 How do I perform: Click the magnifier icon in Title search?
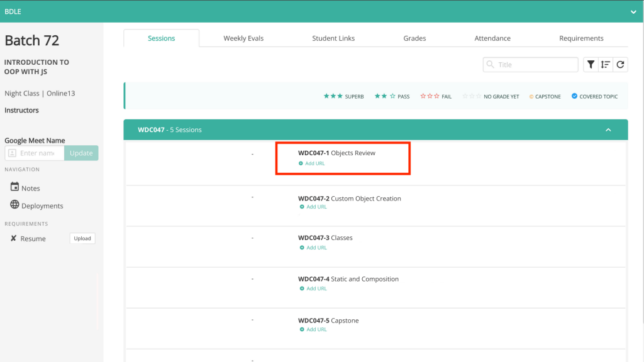pyautogui.click(x=491, y=65)
